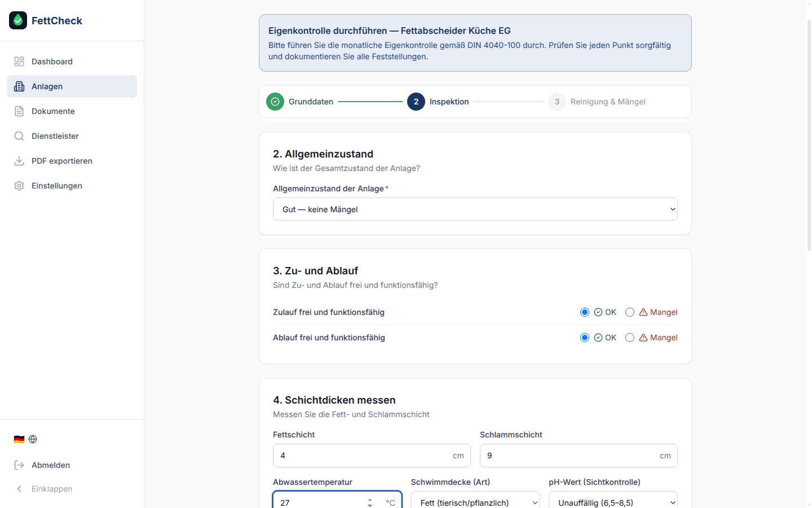Click the Einstellungen gear icon
812x508 pixels.
(19, 186)
